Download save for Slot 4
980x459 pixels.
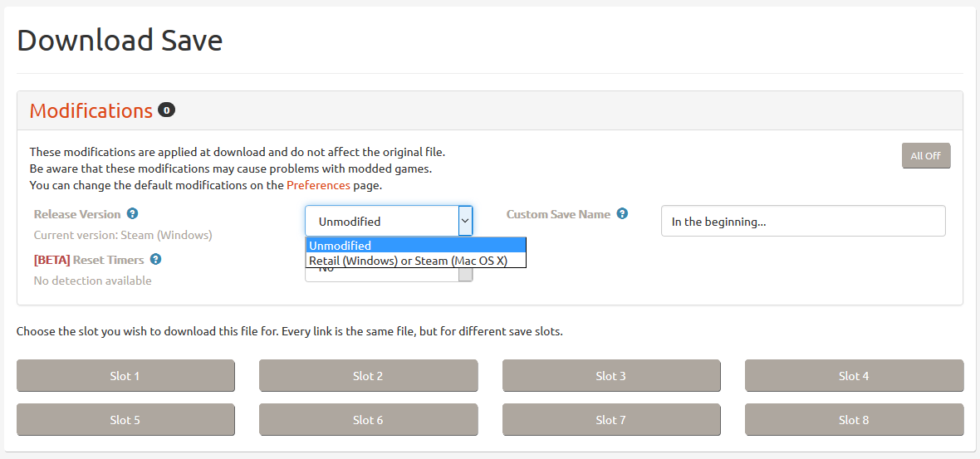pyautogui.click(x=854, y=376)
